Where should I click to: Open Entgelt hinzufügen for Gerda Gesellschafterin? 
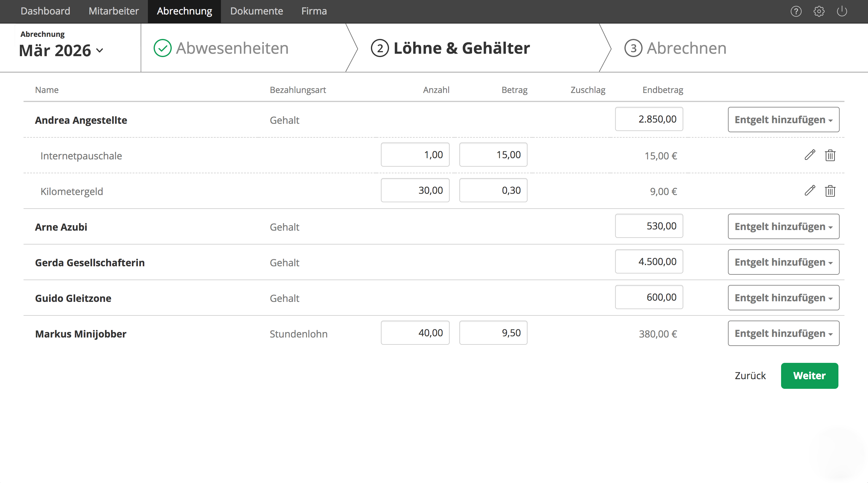pyautogui.click(x=783, y=262)
